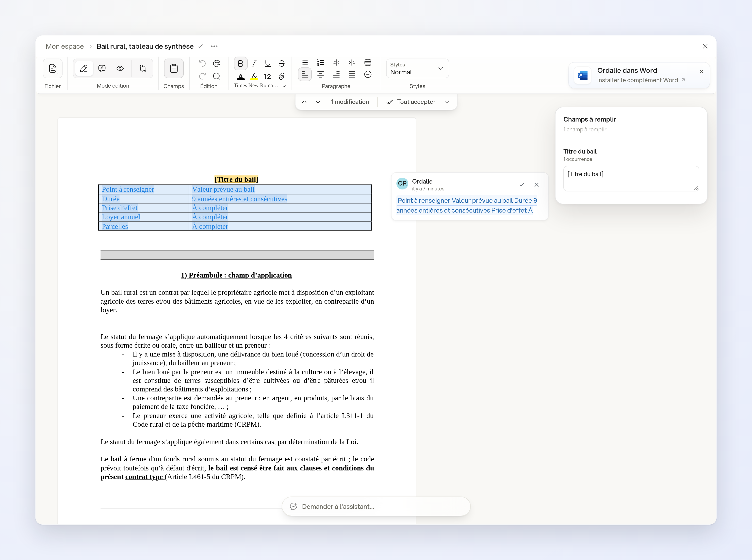The image size is (752, 560).
Task: Click the assistant chat bubble icon
Action: click(294, 506)
